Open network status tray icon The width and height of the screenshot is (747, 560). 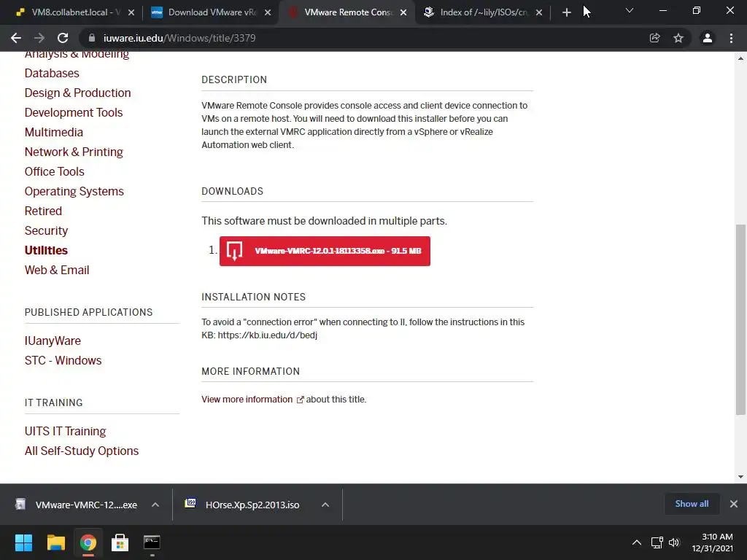pyautogui.click(x=657, y=542)
